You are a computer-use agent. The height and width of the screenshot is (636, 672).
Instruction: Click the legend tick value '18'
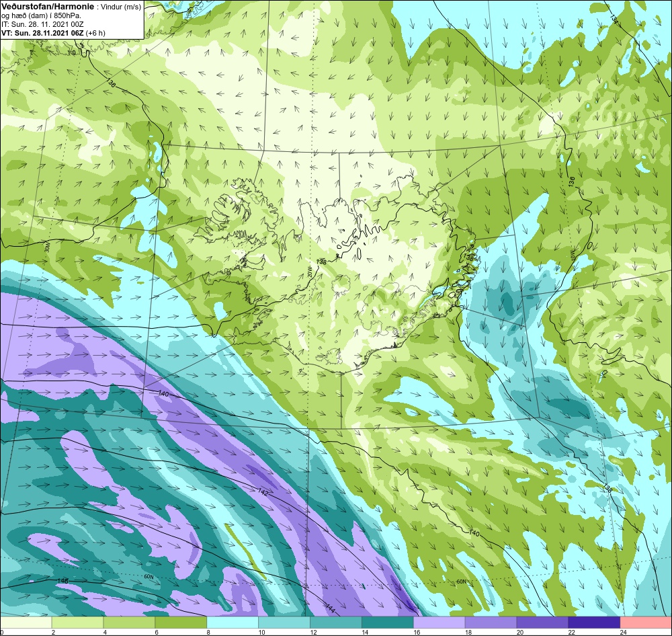pyautogui.click(x=468, y=632)
